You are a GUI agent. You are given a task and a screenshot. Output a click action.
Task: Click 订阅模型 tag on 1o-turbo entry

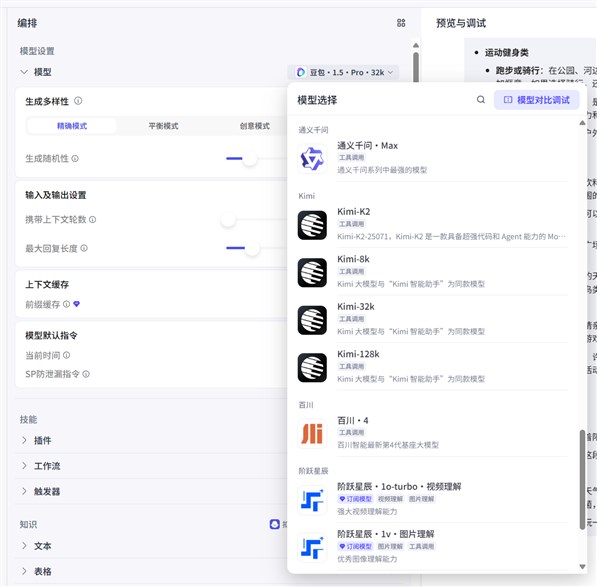coord(355,499)
